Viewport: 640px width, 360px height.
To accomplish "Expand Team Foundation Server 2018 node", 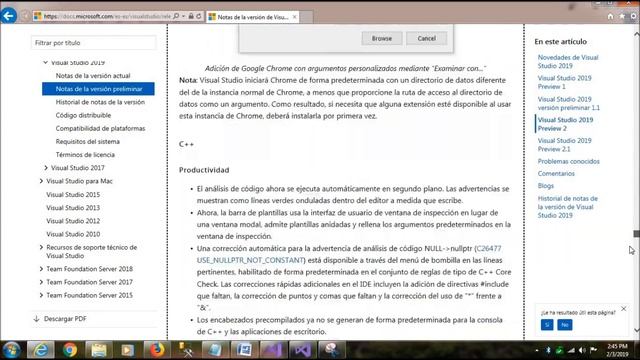I will 41,269.
